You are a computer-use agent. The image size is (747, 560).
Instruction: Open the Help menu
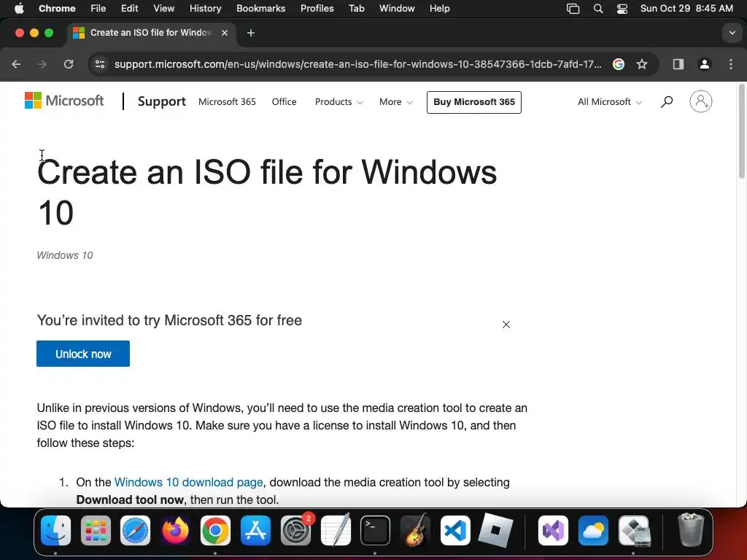(x=439, y=9)
